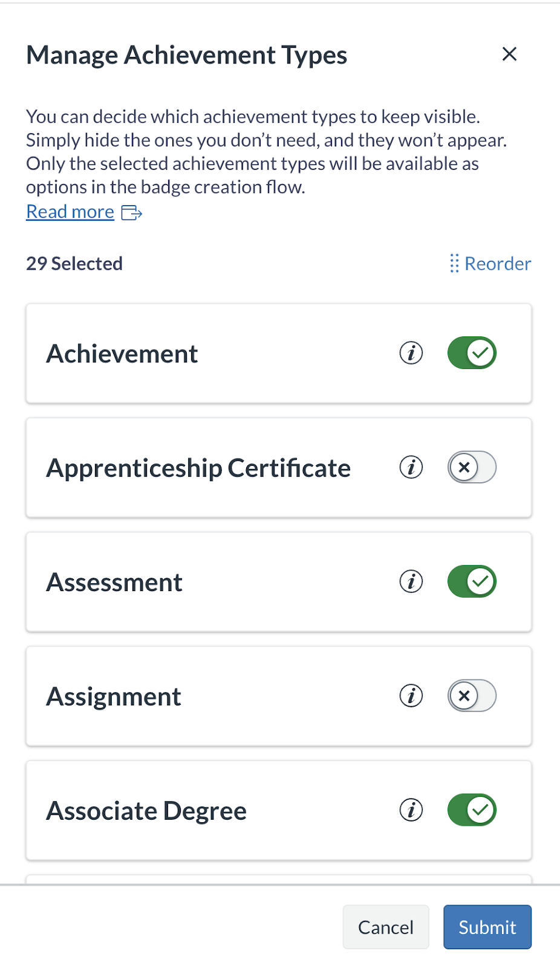Cancel the achievement type changes
Viewport: 560px width, 968px height.
tap(386, 927)
